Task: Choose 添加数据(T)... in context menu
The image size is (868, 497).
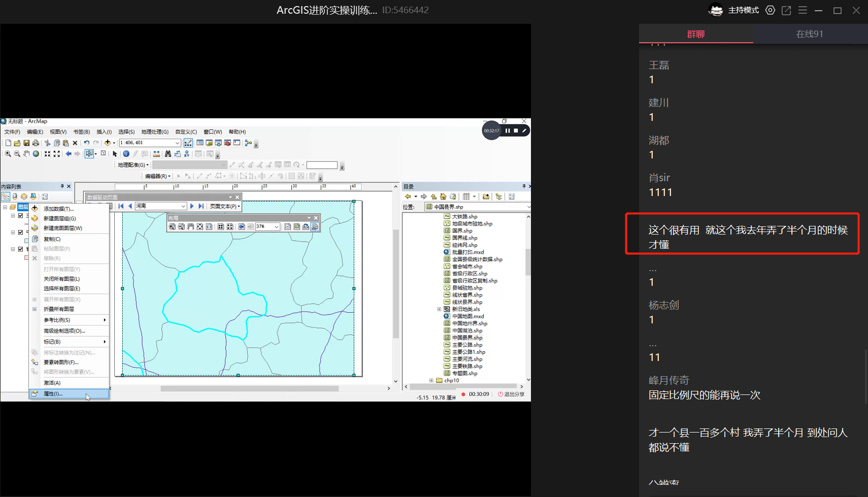Action: [x=69, y=209]
